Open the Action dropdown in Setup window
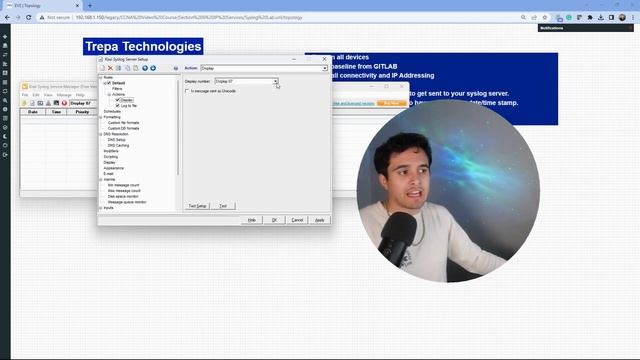 click(324, 68)
